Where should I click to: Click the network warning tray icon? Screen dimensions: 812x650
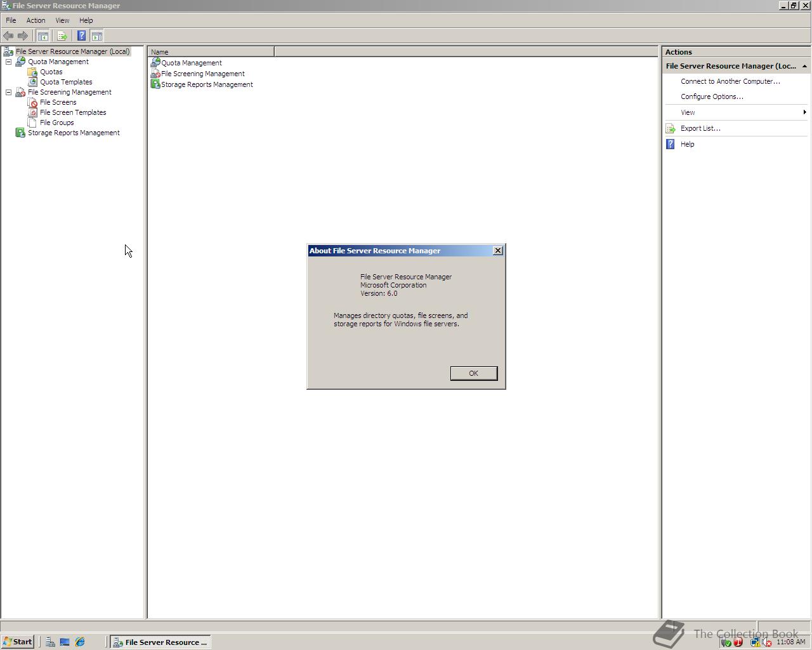click(x=755, y=642)
